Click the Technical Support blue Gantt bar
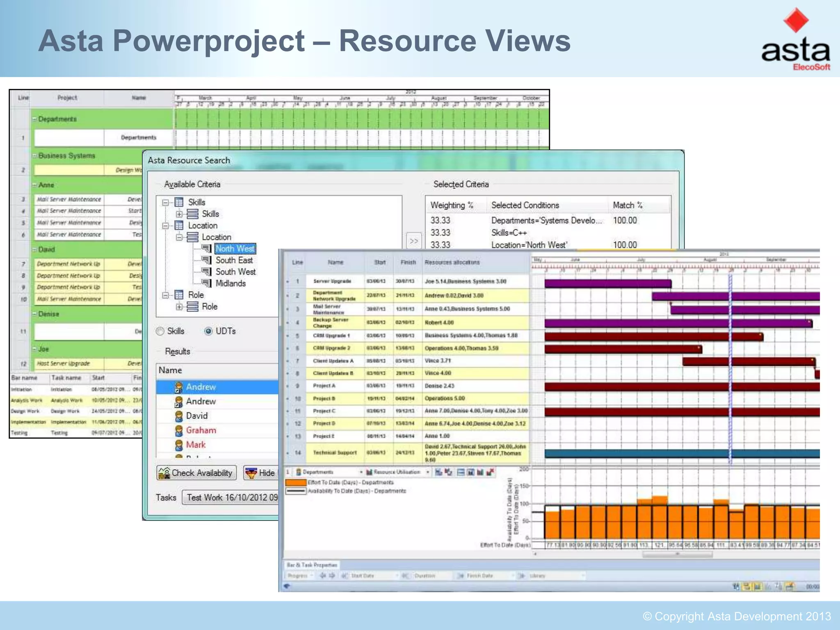 pos(682,453)
